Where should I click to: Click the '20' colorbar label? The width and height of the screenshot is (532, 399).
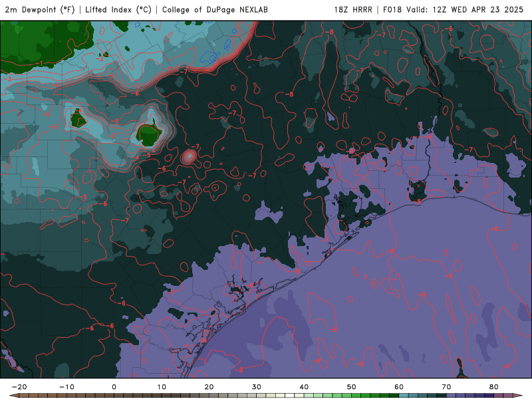pyautogui.click(x=209, y=387)
